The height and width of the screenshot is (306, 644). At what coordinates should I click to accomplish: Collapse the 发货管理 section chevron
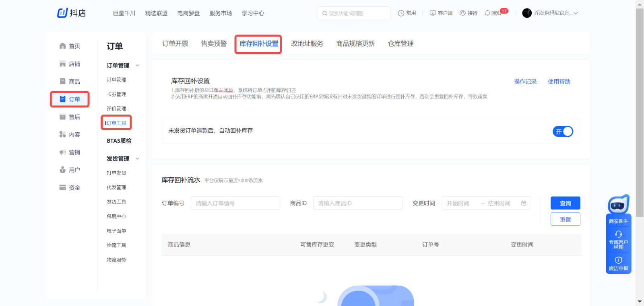tap(138, 159)
